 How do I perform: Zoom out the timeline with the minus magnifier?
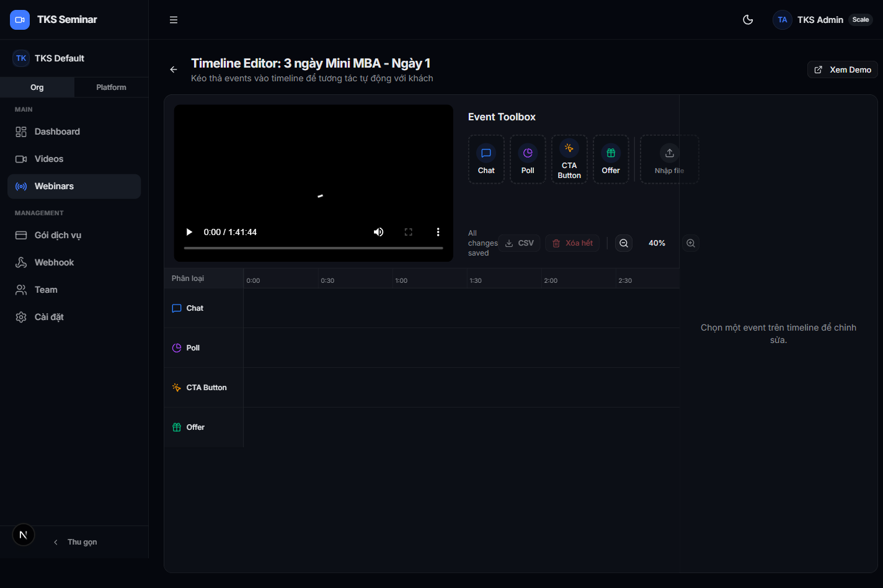[x=624, y=243]
